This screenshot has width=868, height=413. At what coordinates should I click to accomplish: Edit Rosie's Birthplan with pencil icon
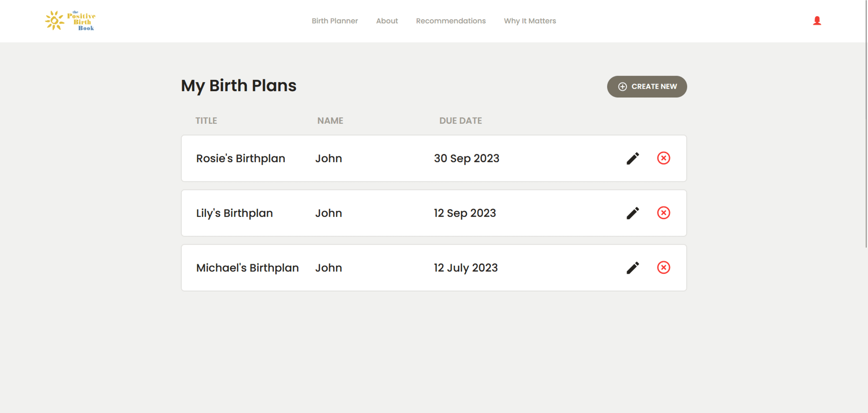tap(632, 158)
